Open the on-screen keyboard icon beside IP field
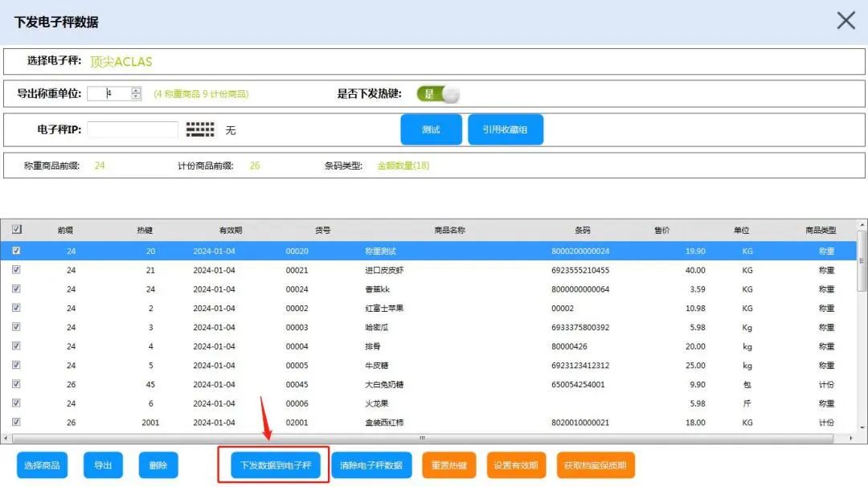This screenshot has height=487, width=868. 200,129
